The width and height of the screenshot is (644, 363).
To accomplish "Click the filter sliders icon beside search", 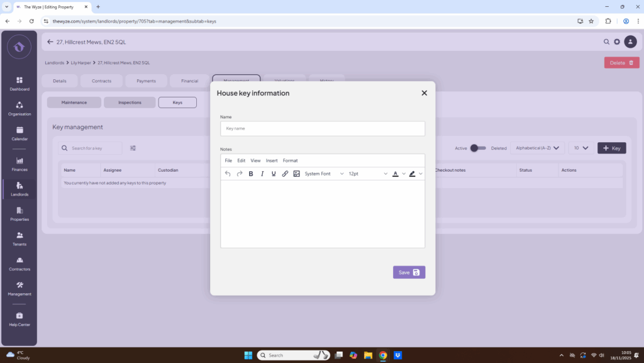I will pos(133,148).
